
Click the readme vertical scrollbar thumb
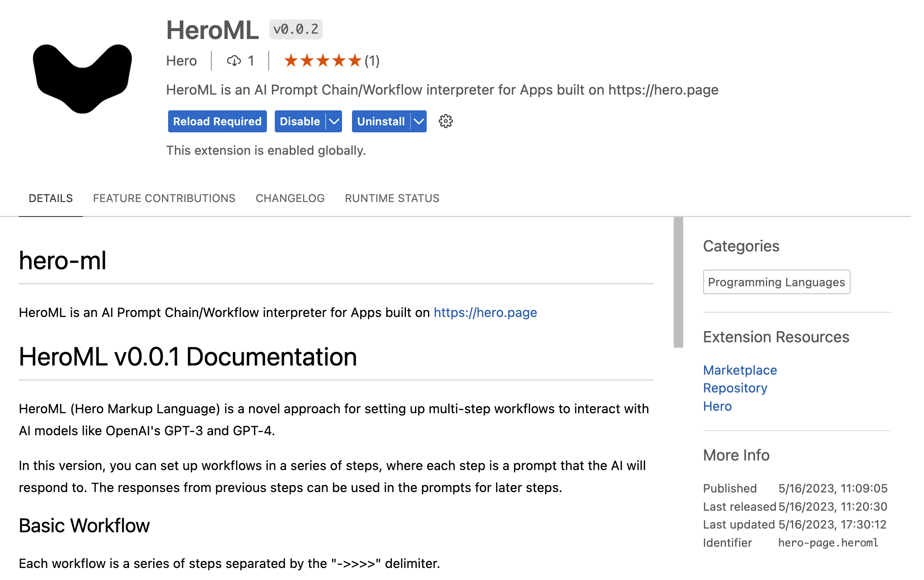pyautogui.click(x=678, y=282)
